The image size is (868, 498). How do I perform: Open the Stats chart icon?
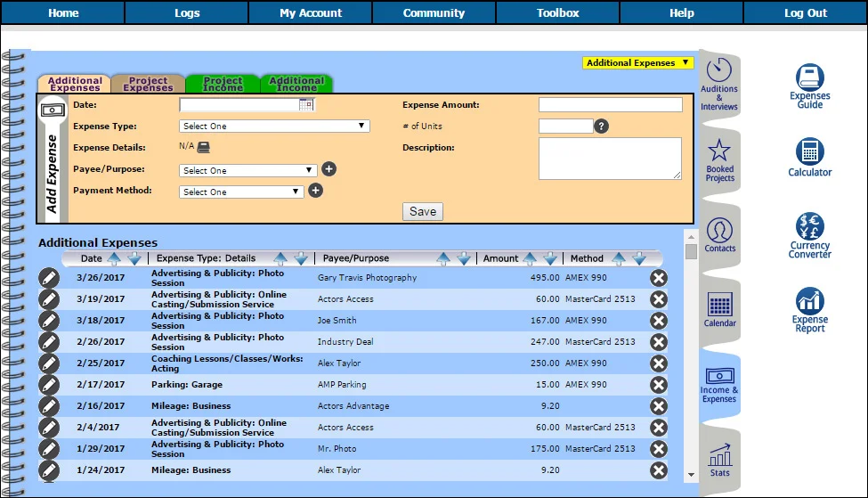pos(719,460)
